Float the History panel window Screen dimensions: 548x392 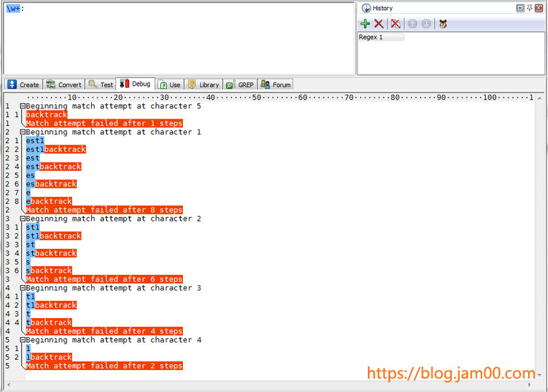click(x=521, y=8)
